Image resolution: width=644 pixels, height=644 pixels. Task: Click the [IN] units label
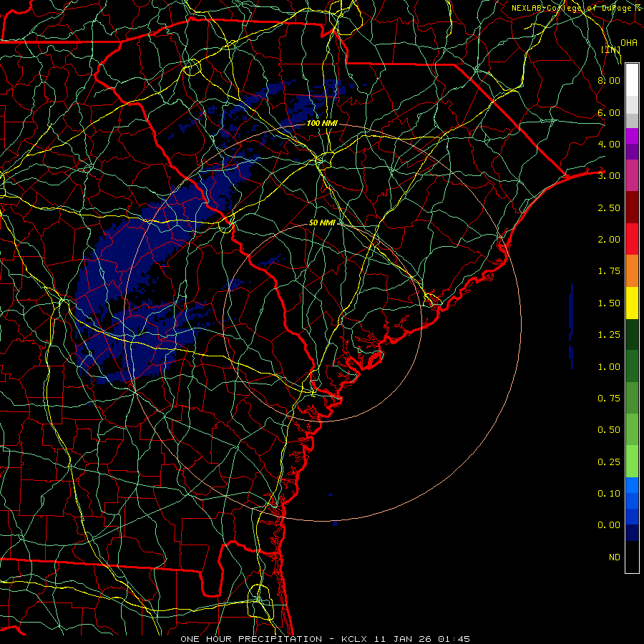611,49
